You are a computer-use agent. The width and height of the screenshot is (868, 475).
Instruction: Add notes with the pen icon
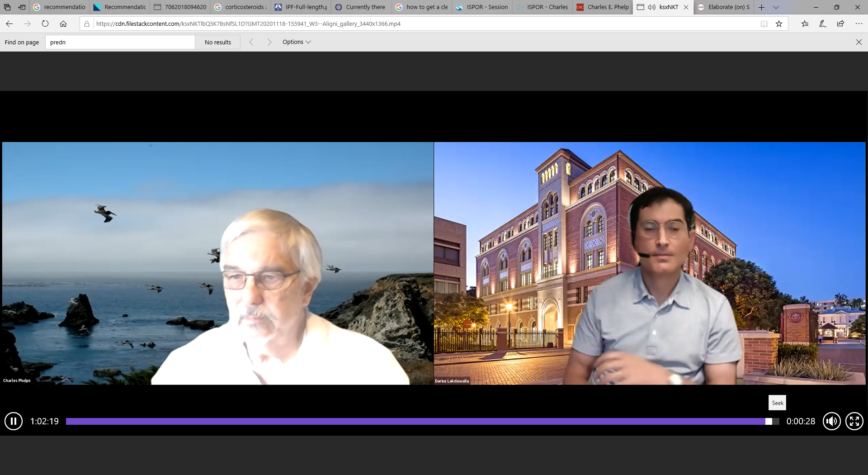pyautogui.click(x=823, y=24)
